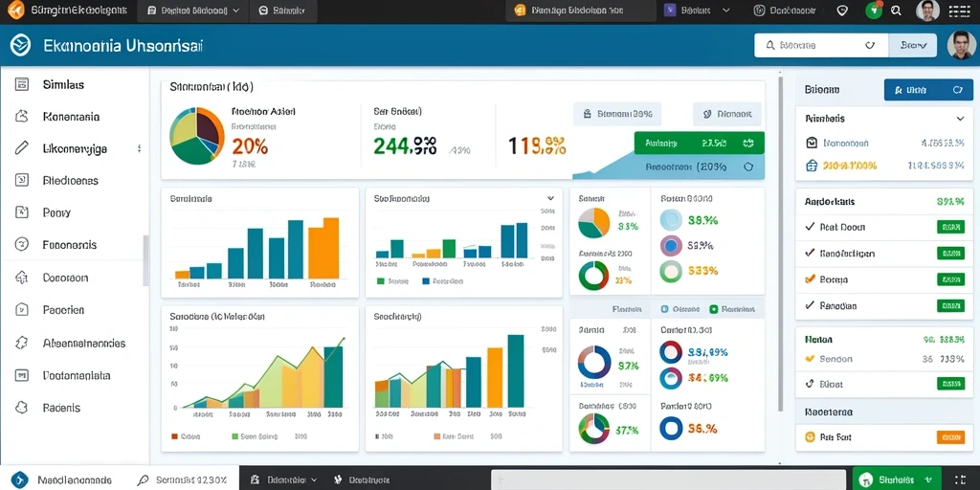Open the grid menu icon at top right
The height and width of the screenshot is (490, 980).
pos(958,11)
